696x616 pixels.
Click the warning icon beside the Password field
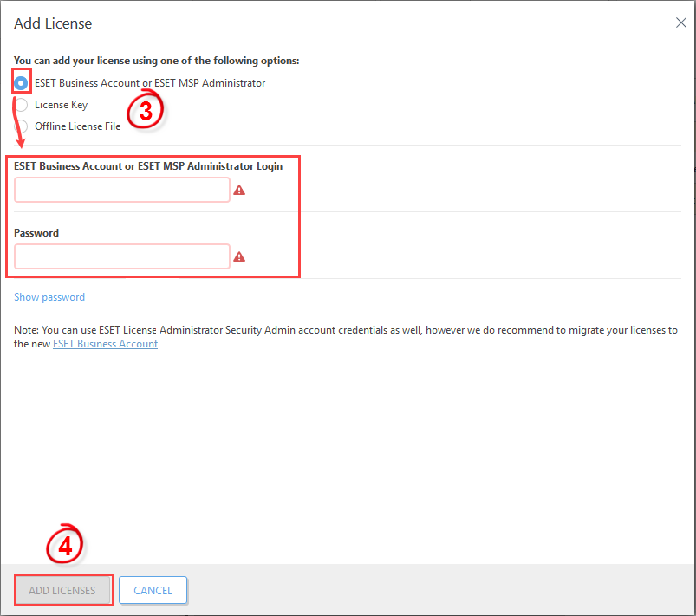[239, 256]
